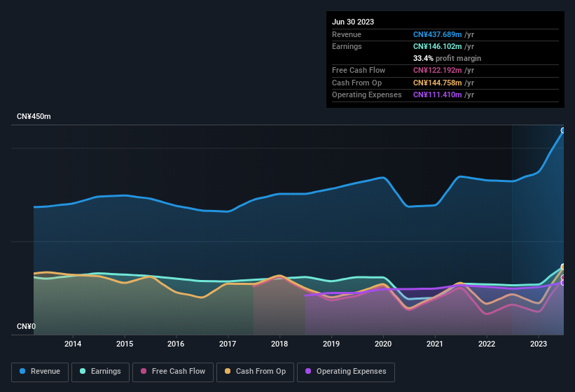
Task: Click the Cash From Op orange end marker
Action: (x=563, y=267)
